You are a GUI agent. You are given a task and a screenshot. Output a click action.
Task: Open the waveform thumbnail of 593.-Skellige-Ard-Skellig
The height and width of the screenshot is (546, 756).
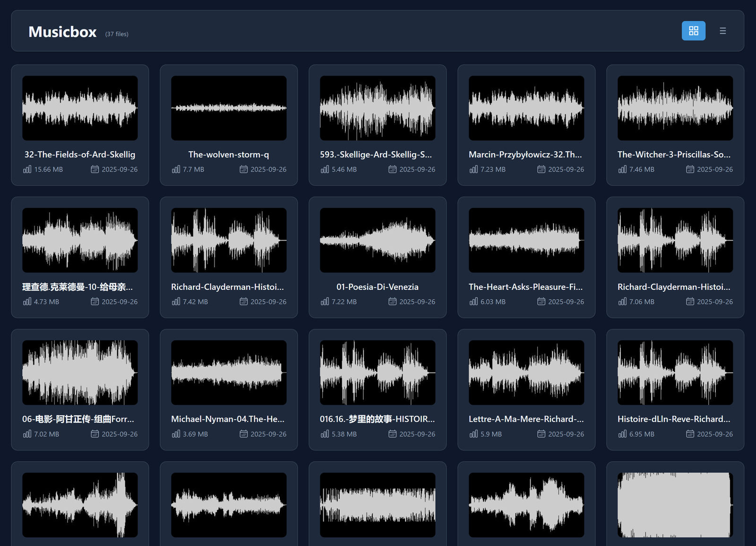click(x=377, y=108)
